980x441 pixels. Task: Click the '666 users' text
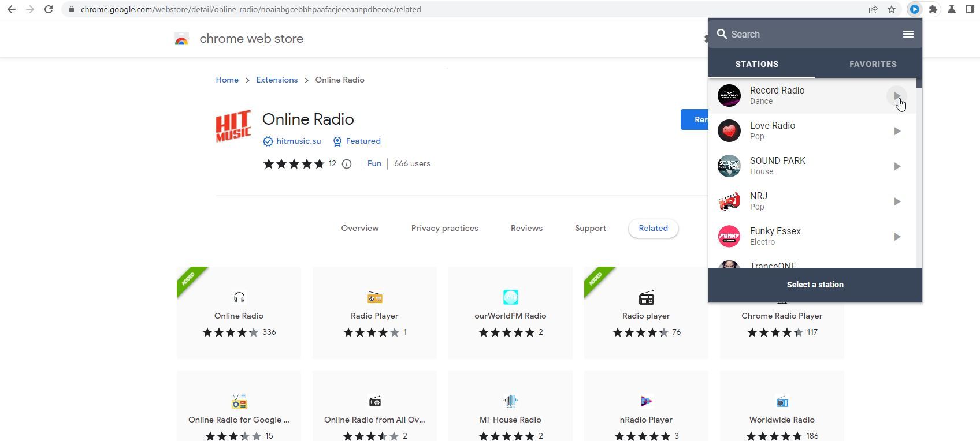(x=412, y=164)
